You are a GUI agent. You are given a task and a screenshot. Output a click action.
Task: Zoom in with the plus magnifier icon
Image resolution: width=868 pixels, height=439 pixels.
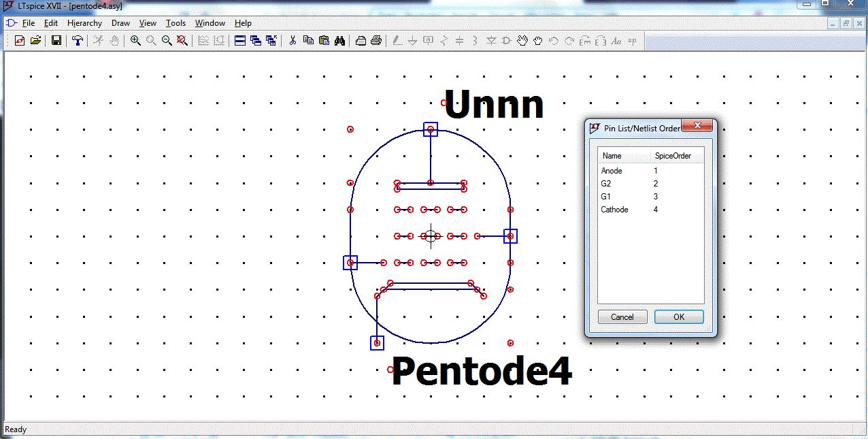click(x=135, y=41)
